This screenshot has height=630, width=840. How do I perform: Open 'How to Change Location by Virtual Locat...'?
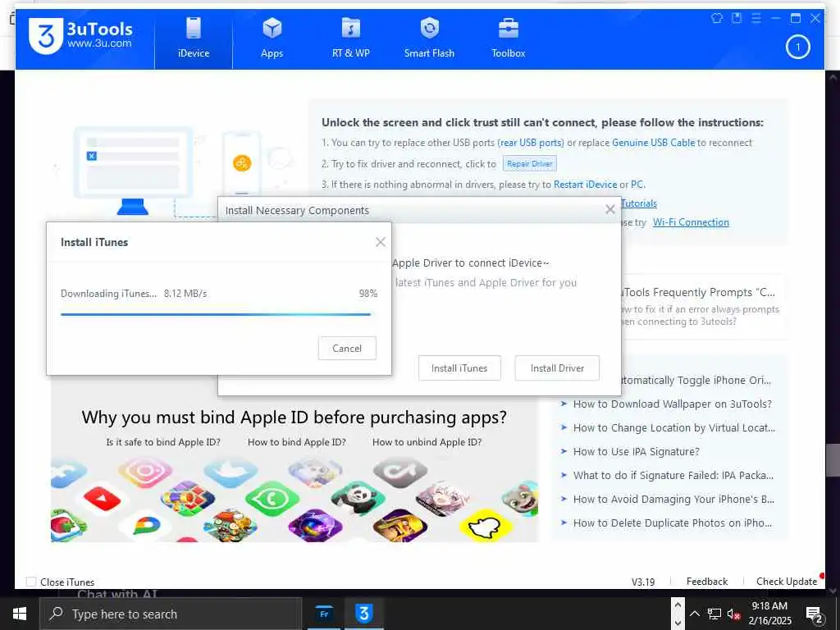point(674,427)
